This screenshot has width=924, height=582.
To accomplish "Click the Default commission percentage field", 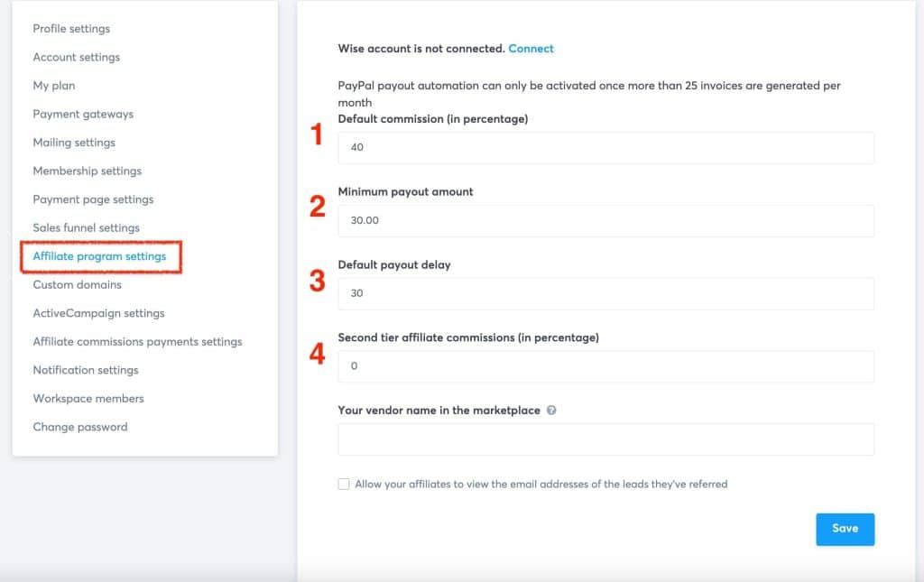I will pos(605,147).
